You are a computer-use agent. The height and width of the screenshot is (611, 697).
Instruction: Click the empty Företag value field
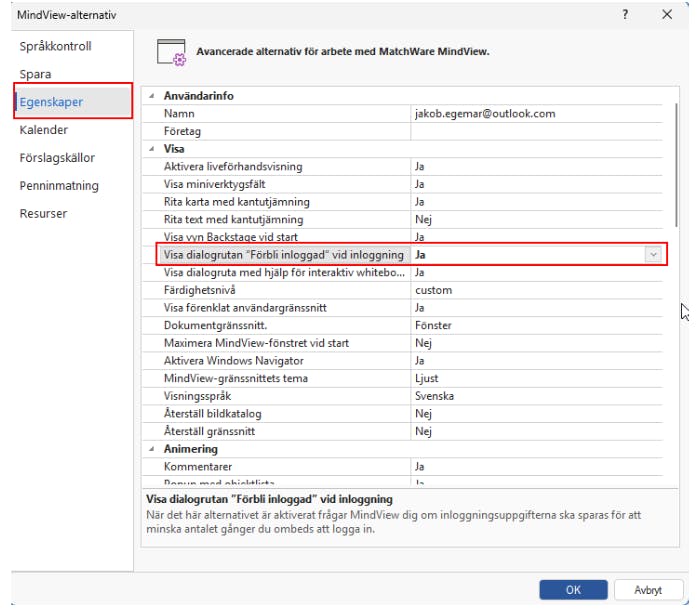(x=538, y=131)
